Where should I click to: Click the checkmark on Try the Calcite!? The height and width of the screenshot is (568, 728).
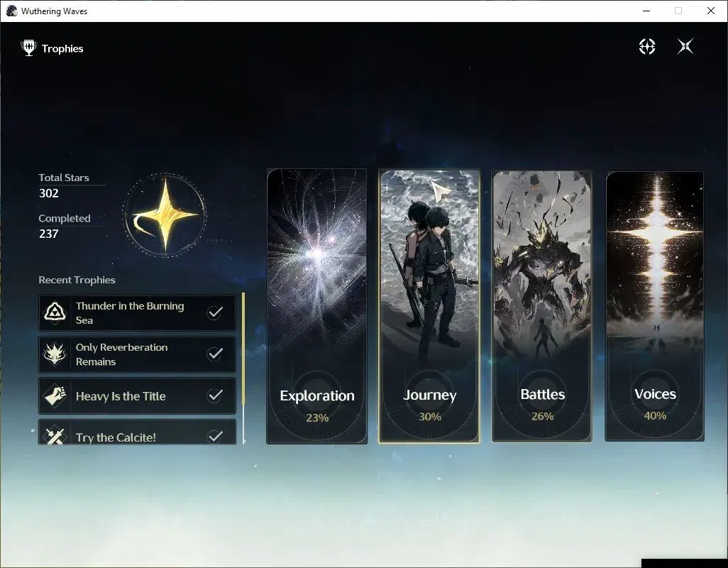(214, 436)
